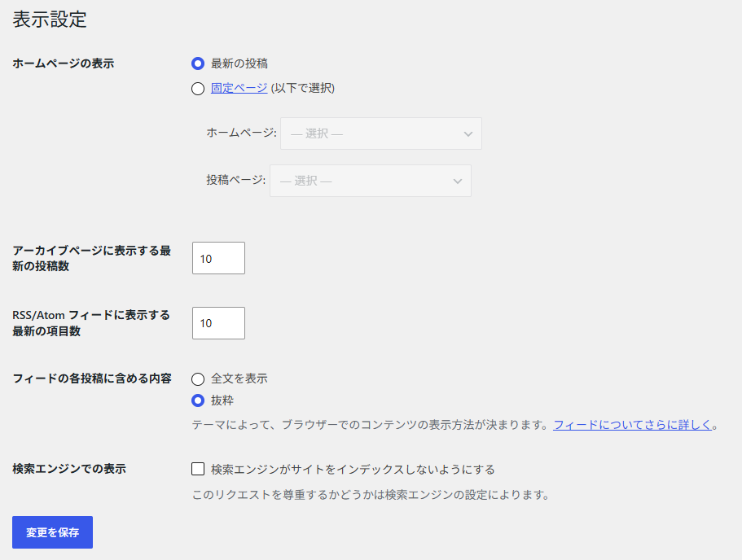Image resolution: width=742 pixels, height=560 pixels.
Task: Select the 固定ページ radio option
Action: tap(198, 89)
